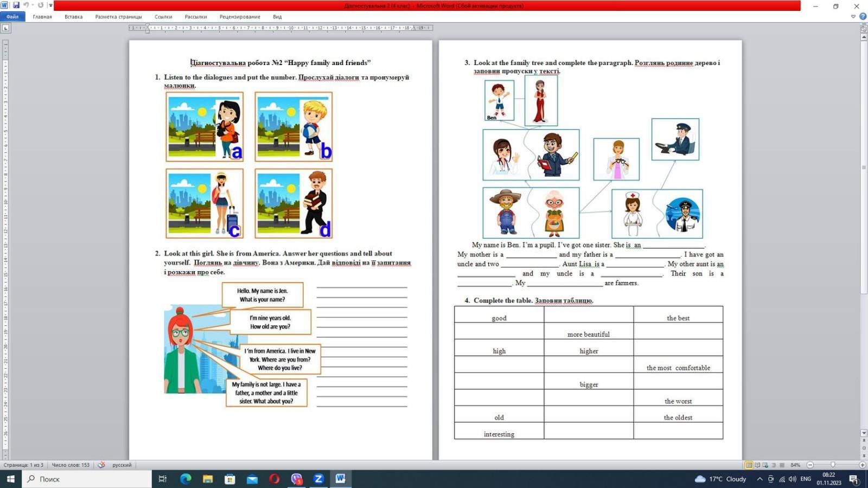Click the Word icon in the taskbar
868x488 pixels.
pyautogui.click(x=341, y=479)
